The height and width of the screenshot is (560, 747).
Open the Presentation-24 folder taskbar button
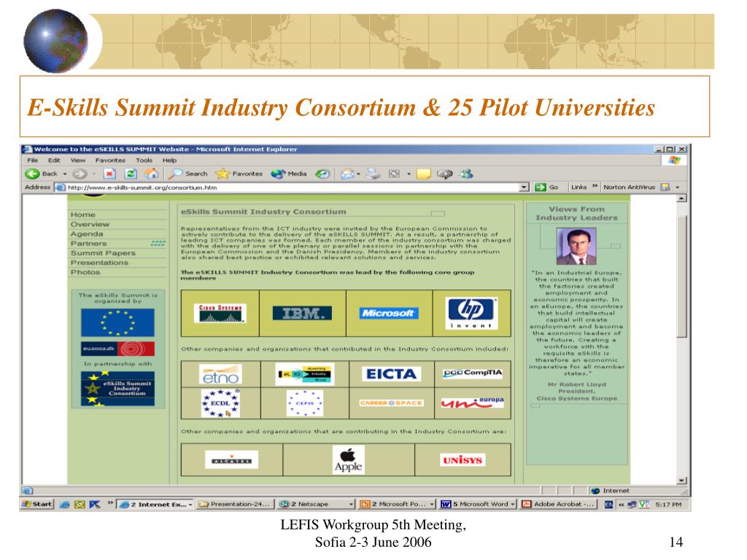(x=236, y=504)
